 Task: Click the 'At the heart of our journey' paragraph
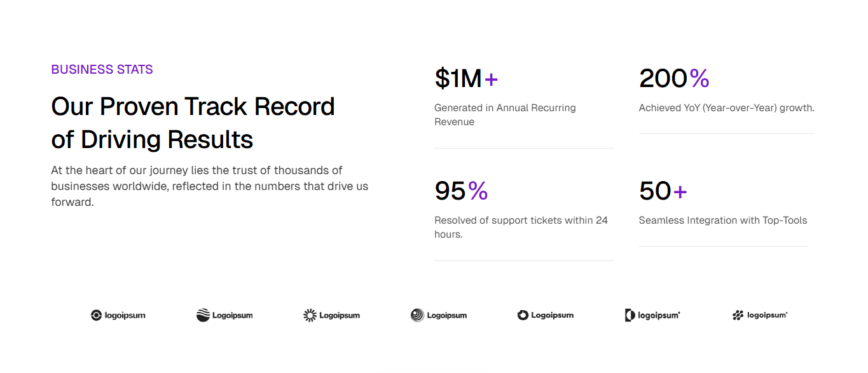[x=210, y=186]
